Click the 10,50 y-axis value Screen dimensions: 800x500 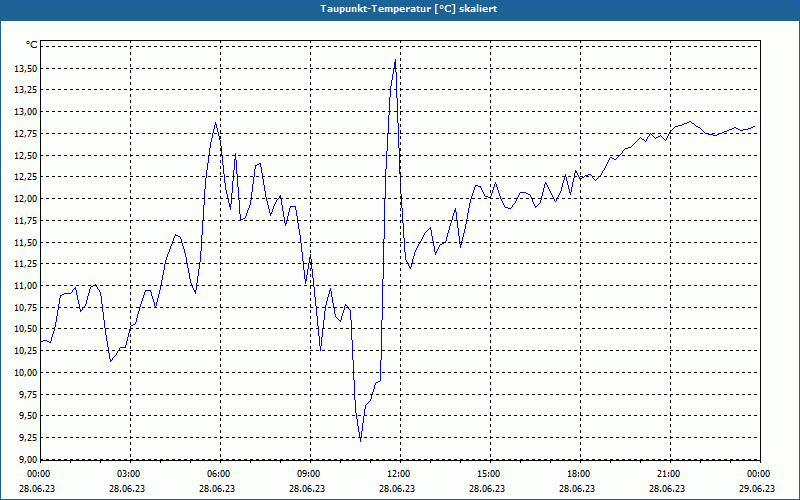click(27, 329)
